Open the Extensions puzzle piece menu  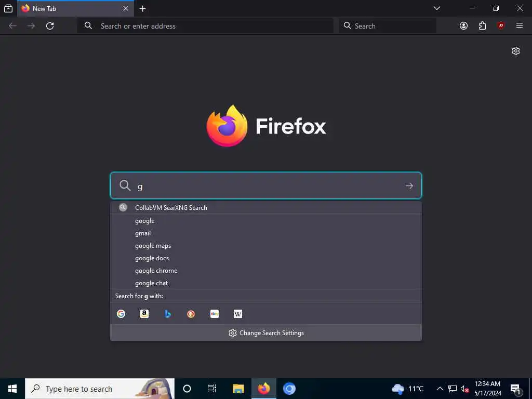click(x=482, y=26)
